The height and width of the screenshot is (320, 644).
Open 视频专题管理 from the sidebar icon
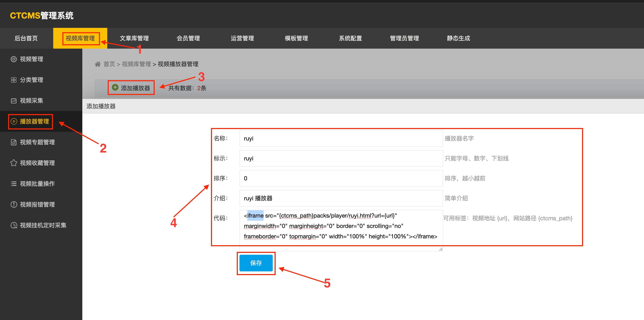(x=14, y=142)
